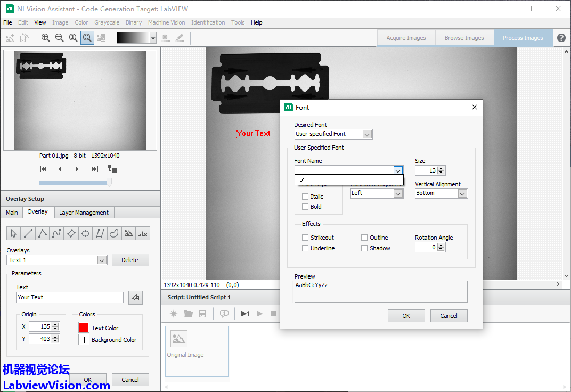
Task: Select the bitmap image overlay tool
Action: (x=128, y=233)
